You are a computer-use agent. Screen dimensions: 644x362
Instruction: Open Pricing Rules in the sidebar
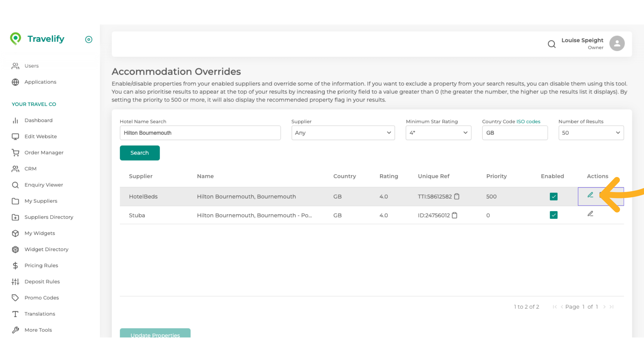[x=41, y=265]
